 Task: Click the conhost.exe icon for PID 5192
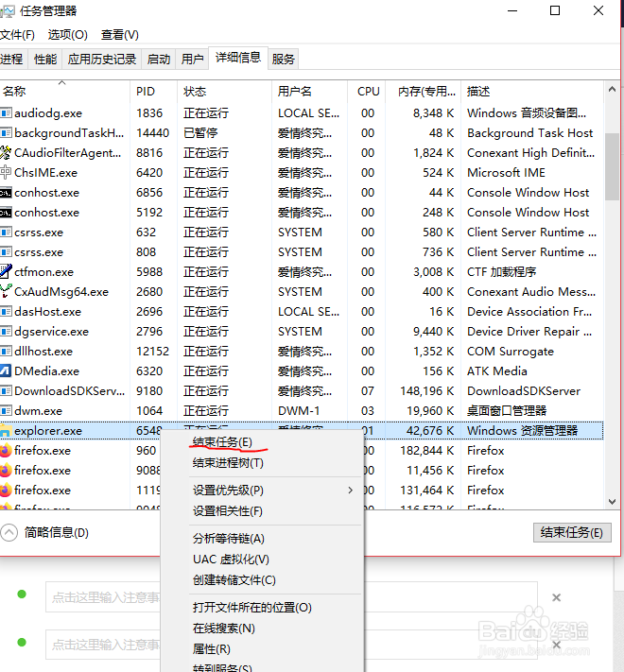pyautogui.click(x=6, y=213)
